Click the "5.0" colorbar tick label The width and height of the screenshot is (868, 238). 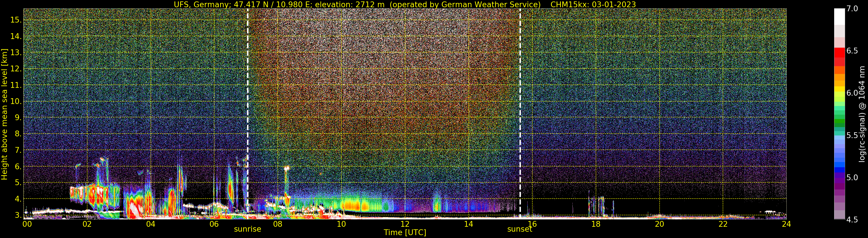852,177
